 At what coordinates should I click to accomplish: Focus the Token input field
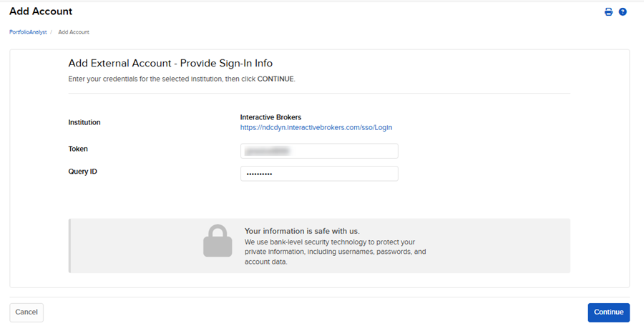pos(319,151)
